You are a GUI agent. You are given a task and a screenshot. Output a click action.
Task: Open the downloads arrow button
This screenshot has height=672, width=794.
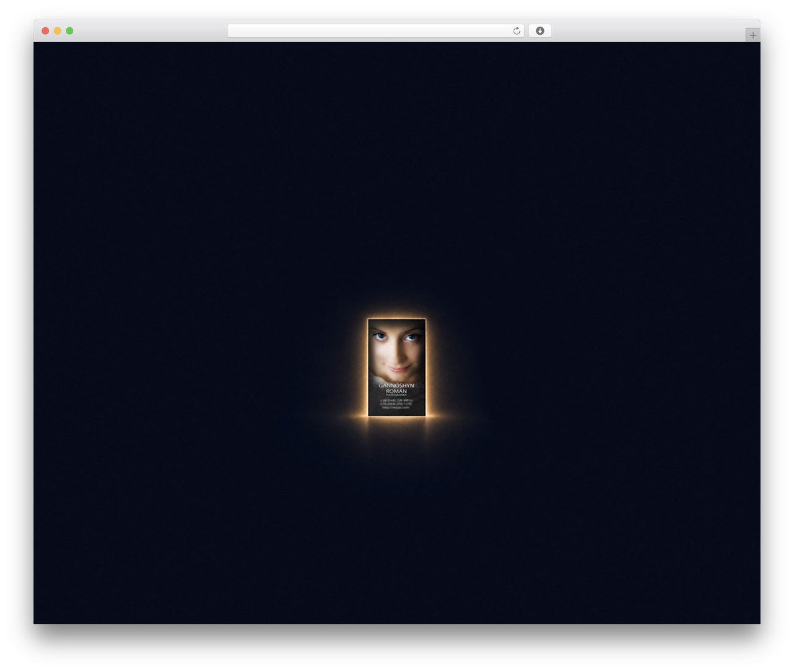point(540,31)
